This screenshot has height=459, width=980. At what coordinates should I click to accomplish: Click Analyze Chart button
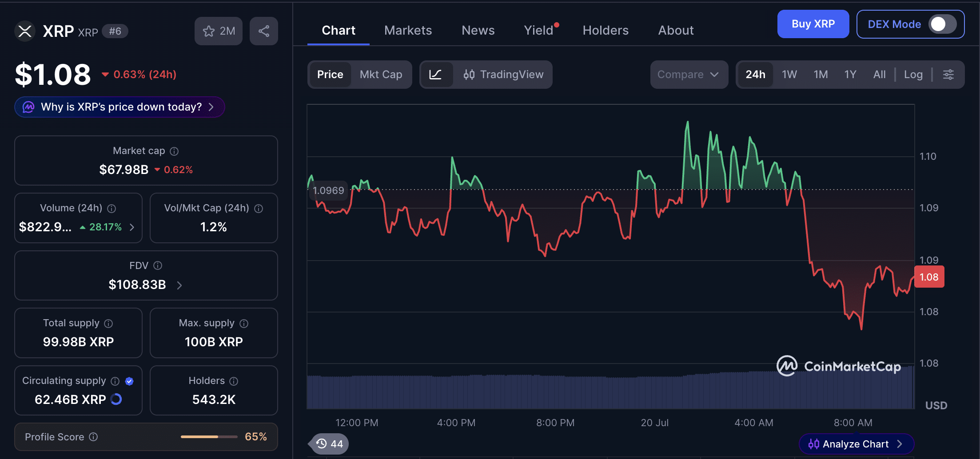pyautogui.click(x=856, y=444)
